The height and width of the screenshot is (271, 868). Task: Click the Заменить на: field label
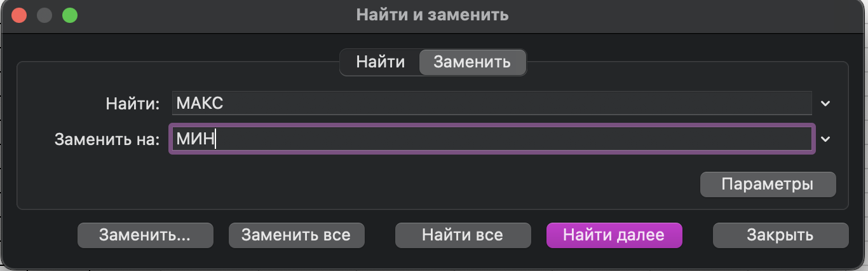pos(107,140)
